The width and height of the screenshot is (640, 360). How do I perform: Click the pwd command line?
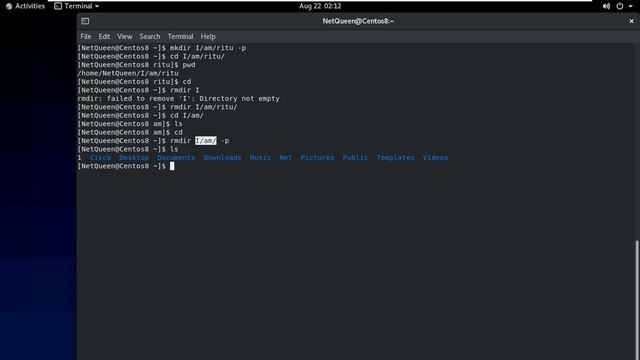(136, 65)
